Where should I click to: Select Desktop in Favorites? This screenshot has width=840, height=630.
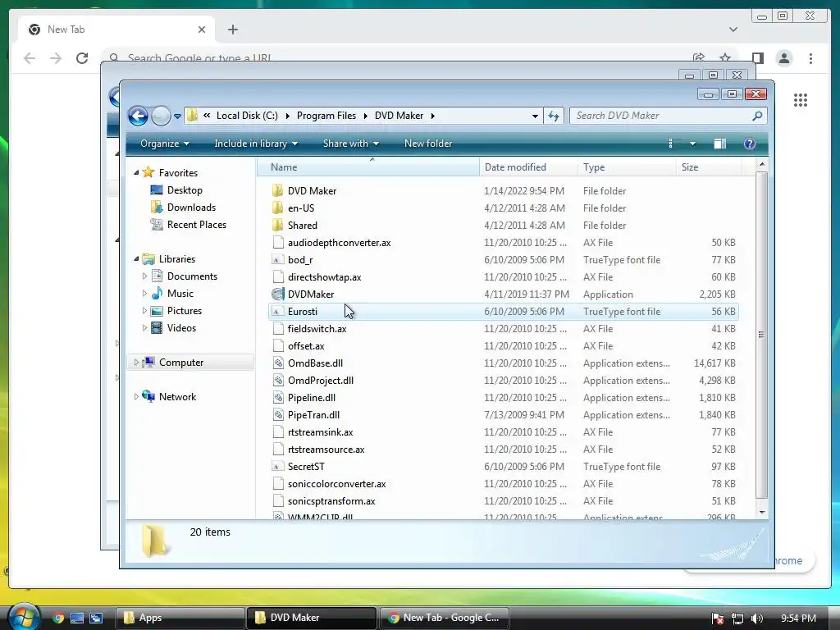pyautogui.click(x=185, y=190)
